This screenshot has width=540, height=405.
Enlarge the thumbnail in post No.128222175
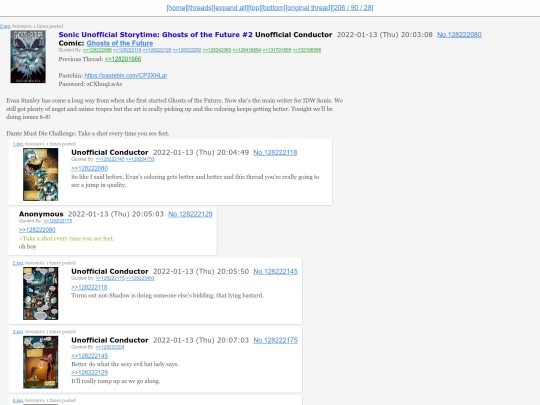(x=41, y=362)
